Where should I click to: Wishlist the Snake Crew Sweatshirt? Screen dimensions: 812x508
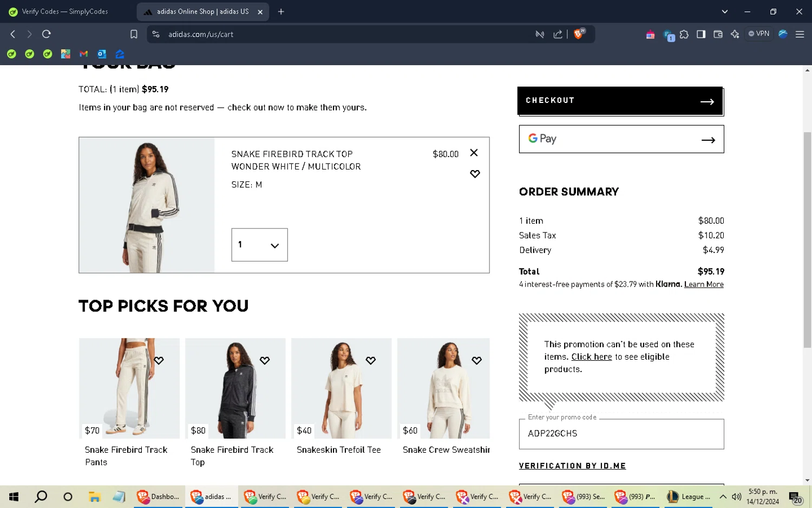click(x=477, y=361)
